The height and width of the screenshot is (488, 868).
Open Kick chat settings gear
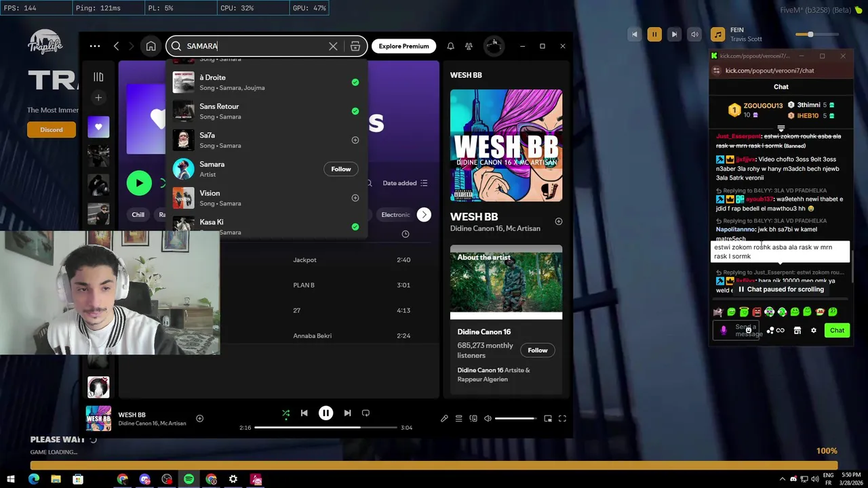pyautogui.click(x=814, y=331)
